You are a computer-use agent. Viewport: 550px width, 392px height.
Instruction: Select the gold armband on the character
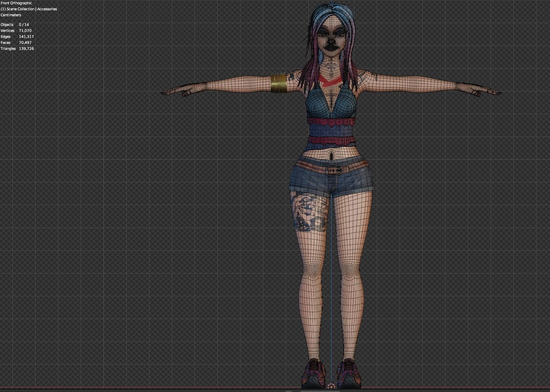tap(278, 83)
